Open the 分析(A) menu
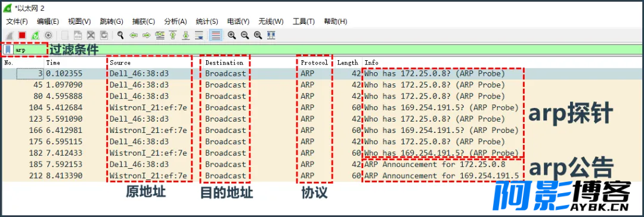This screenshot has width=644, height=217. (175, 21)
